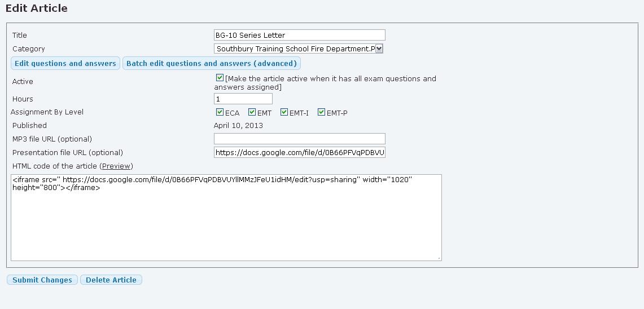Toggle the EMT-I level checkbox
Image resolution: width=644 pixels, height=309 pixels.
click(x=284, y=112)
